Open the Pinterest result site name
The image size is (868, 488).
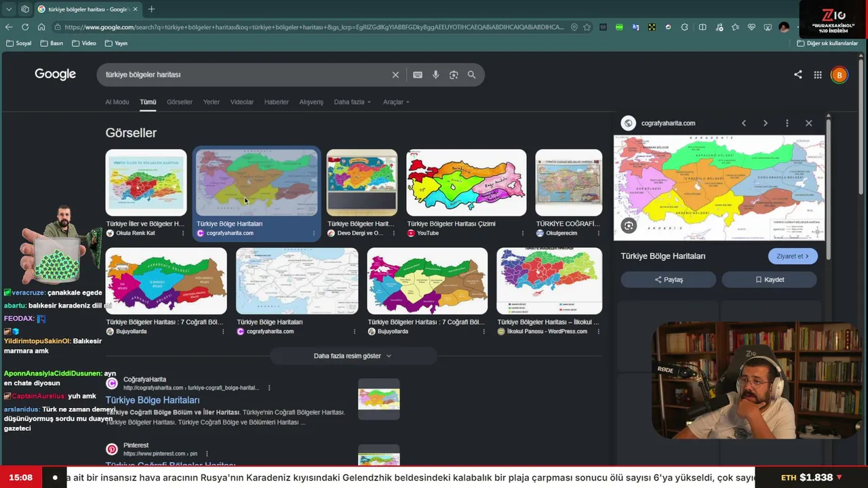coord(136,445)
